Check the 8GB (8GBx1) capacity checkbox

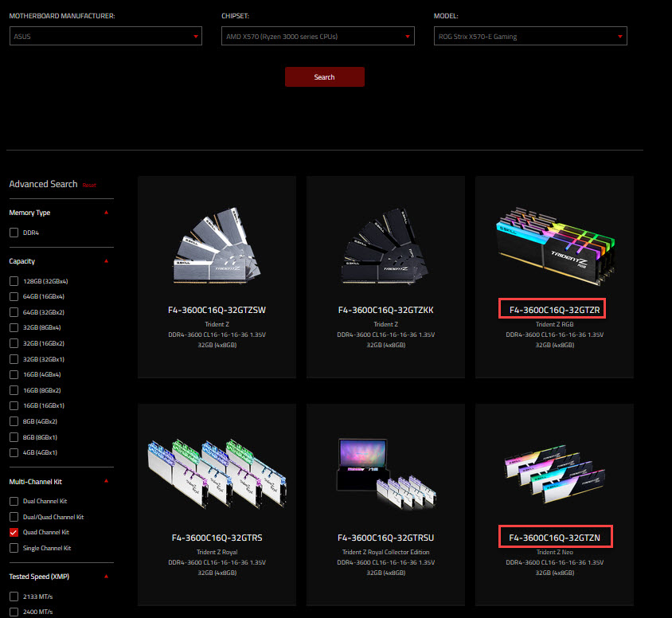point(14,437)
